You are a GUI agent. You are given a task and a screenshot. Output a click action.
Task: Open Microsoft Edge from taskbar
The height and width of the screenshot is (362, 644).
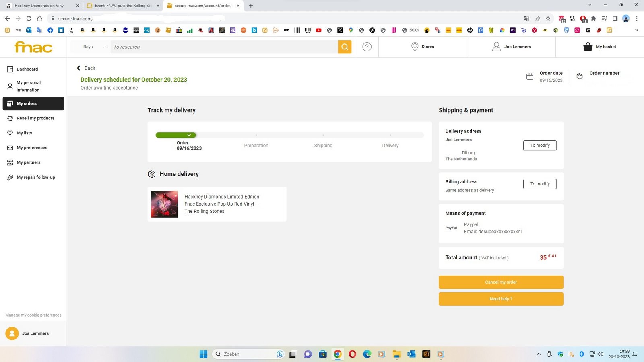pos(367,354)
